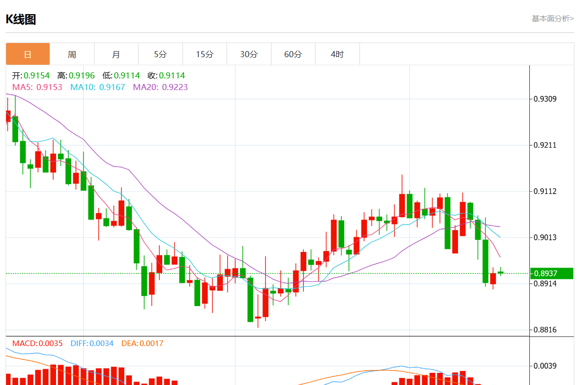Screen dimensions: 588x385
Task: Click the K线图 heading
Action: click(x=21, y=19)
